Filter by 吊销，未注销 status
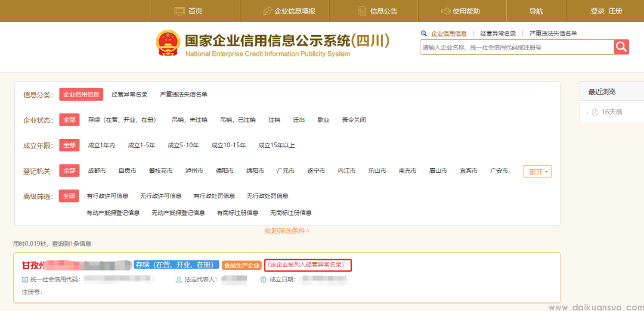 [x=190, y=120]
